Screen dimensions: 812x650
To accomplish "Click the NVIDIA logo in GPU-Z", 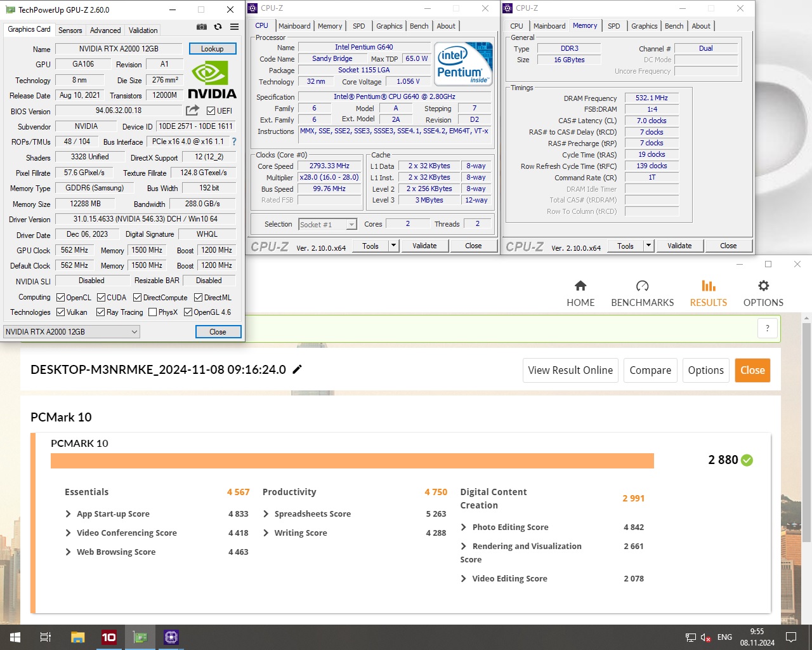I will [212, 80].
